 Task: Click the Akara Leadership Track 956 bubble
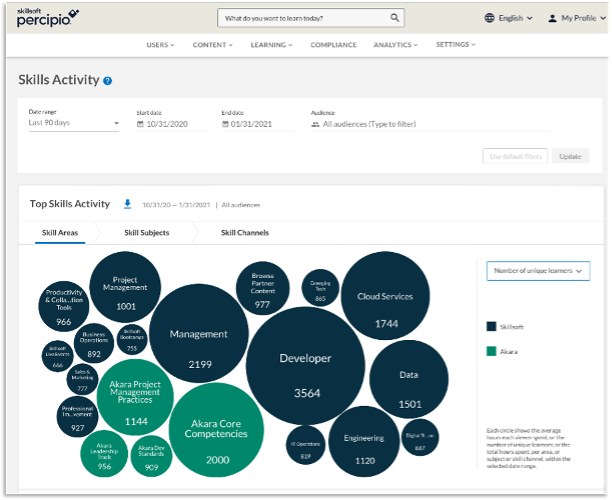tap(104, 454)
